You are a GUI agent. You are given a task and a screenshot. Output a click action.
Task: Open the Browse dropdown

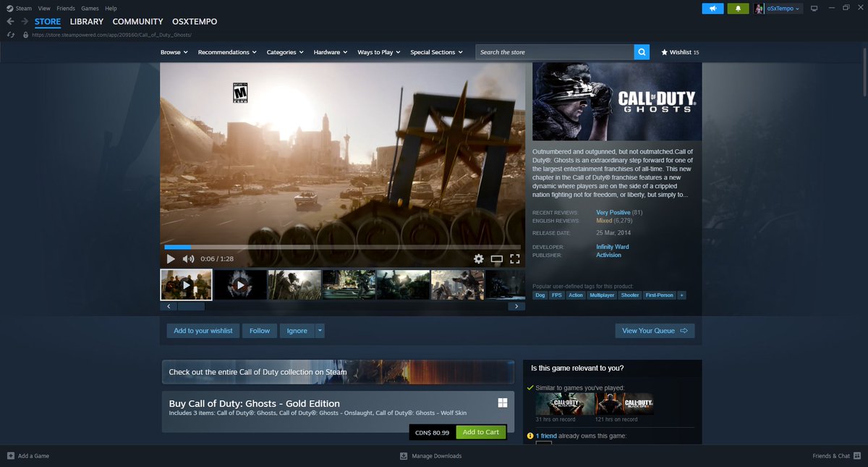coord(174,52)
